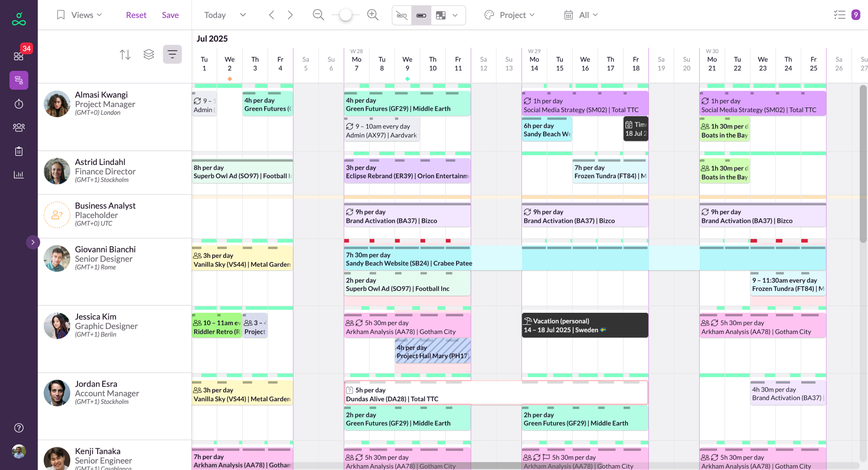Select the hidden-bars view mode toggle
This screenshot has width=868, height=470.
coord(402,15)
